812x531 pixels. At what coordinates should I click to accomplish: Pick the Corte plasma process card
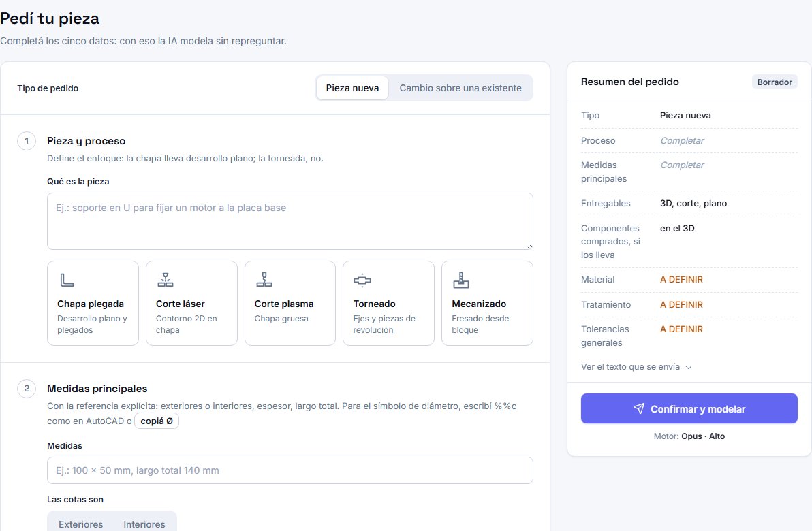pos(290,303)
